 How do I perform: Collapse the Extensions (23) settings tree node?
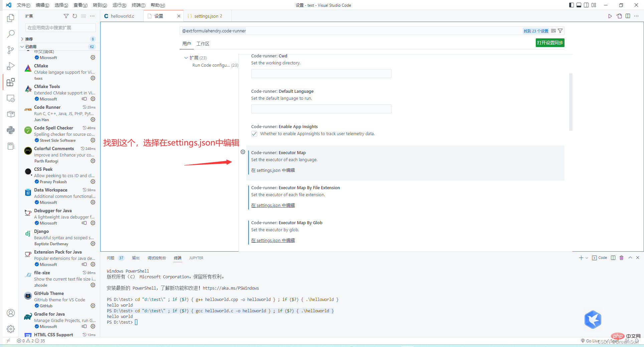click(186, 58)
